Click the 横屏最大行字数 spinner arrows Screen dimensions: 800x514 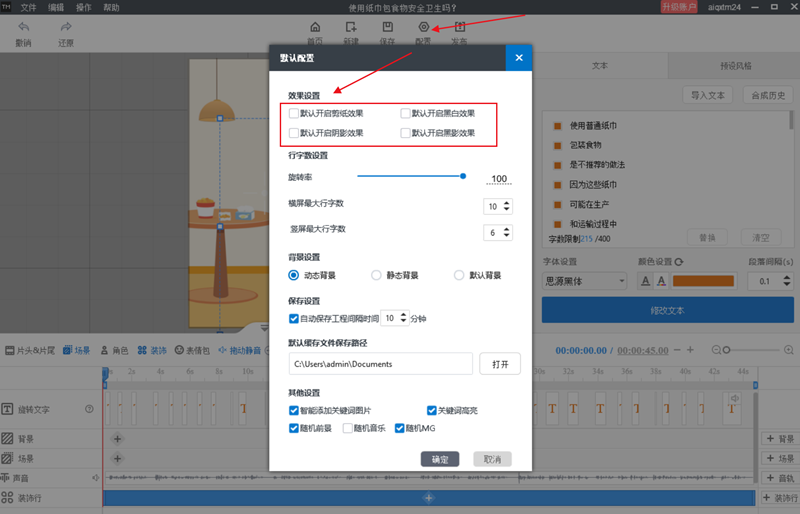coord(507,206)
